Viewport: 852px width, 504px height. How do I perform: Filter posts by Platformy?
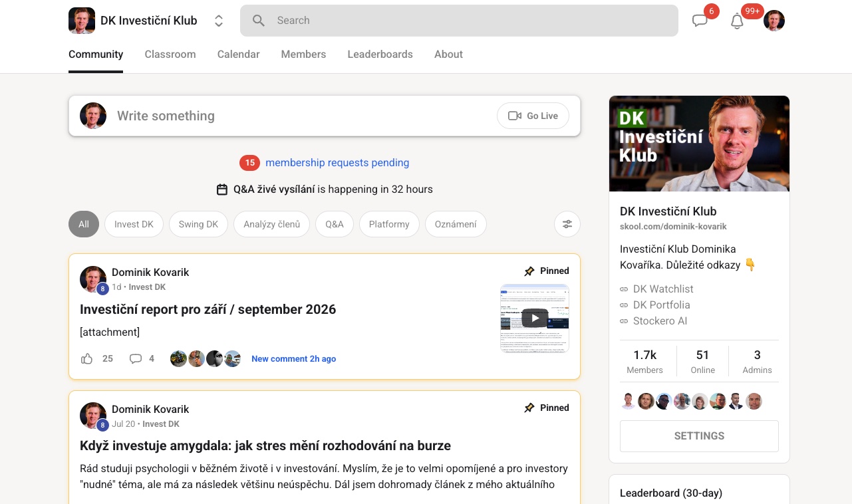389,224
